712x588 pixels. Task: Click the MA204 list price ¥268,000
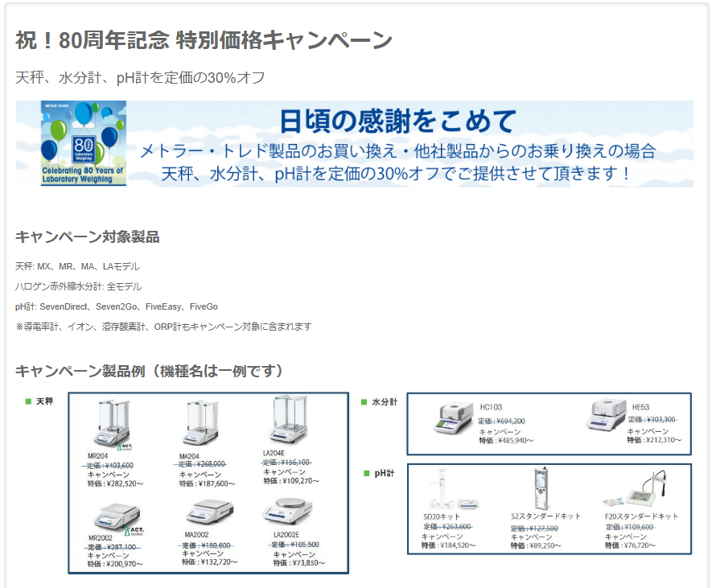click(x=202, y=464)
